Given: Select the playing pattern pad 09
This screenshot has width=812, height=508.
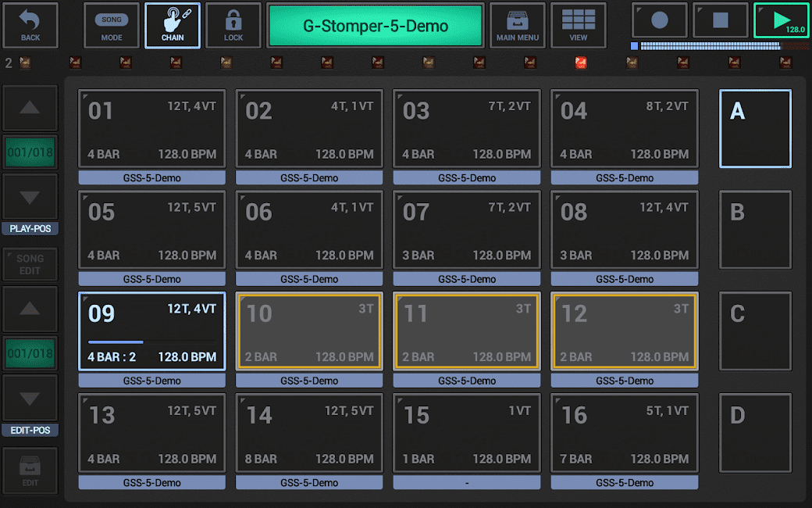Looking at the screenshot, I should pos(151,331).
